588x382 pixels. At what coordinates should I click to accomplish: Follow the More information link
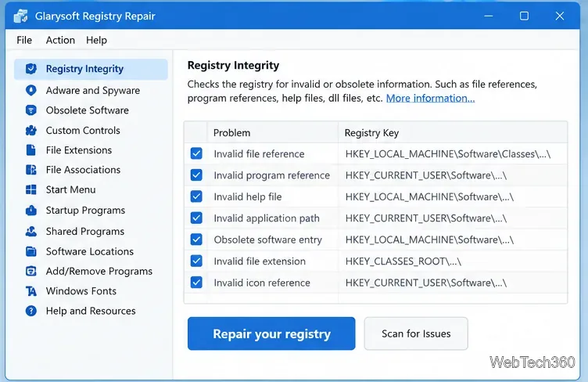point(431,99)
